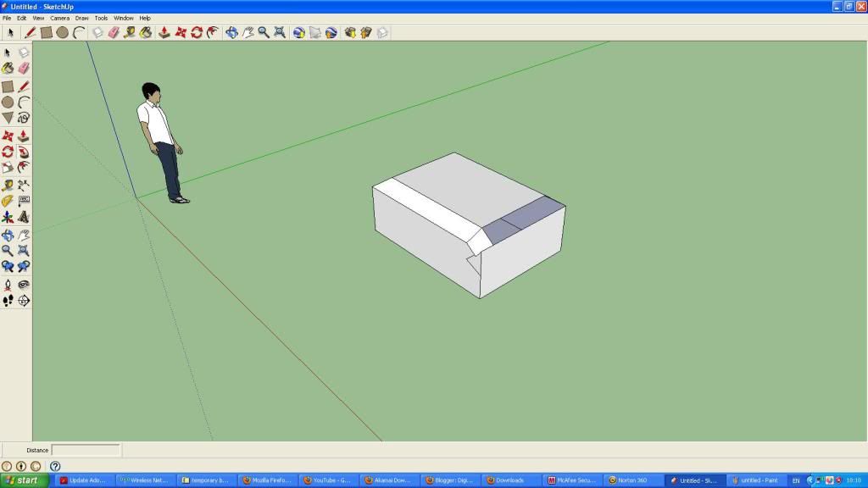Viewport: 868px width, 488px height.
Task: Click the question mark help icon in status bar
Action: [55, 466]
